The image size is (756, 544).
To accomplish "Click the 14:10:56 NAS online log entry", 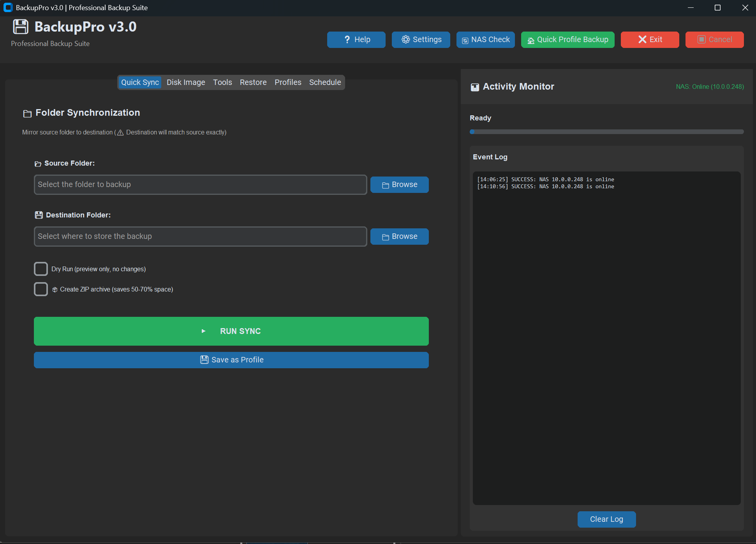I will (x=546, y=187).
